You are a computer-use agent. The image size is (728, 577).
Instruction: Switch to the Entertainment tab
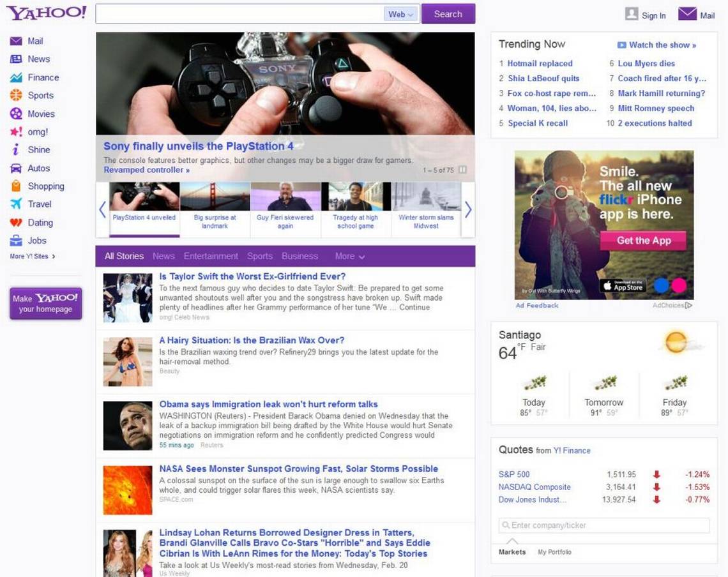(x=211, y=256)
